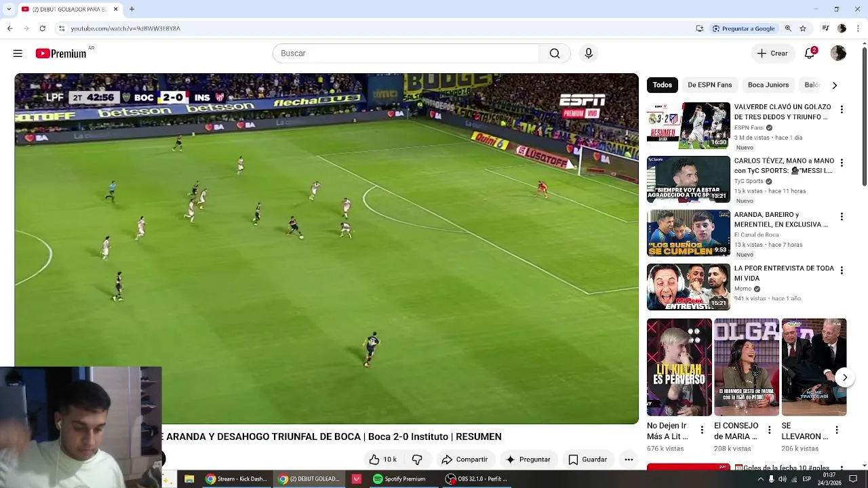
Task: Open options for Se Llevaron short
Action: [x=837, y=430]
